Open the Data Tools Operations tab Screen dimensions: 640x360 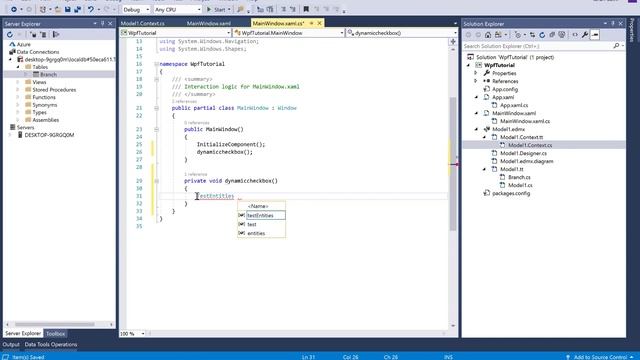pos(51,344)
